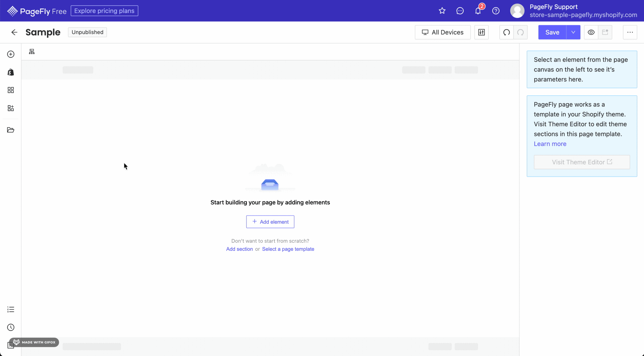This screenshot has height=356, width=644.
Task: Open the more options ellipsis menu
Action: [630, 32]
